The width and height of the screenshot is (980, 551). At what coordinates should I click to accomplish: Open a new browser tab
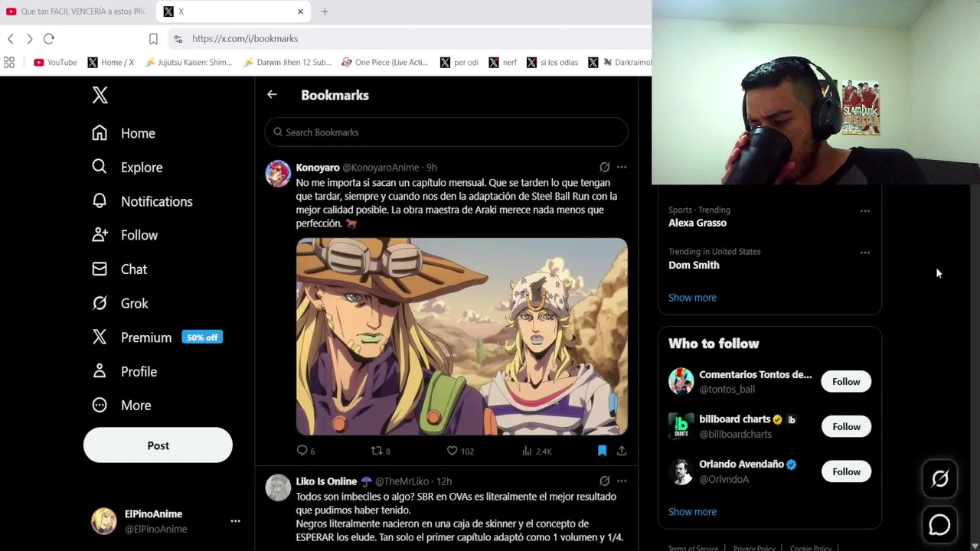coord(325,11)
